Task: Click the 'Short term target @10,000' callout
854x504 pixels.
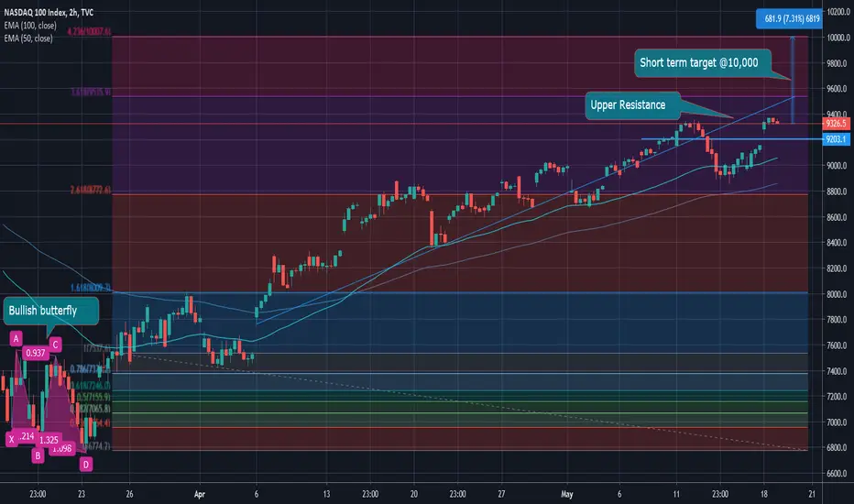Action: pyautogui.click(x=703, y=62)
